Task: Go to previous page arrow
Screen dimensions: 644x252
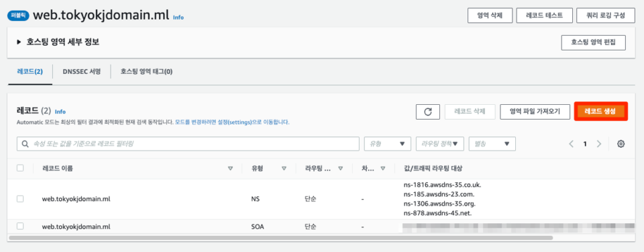Action: click(x=572, y=144)
